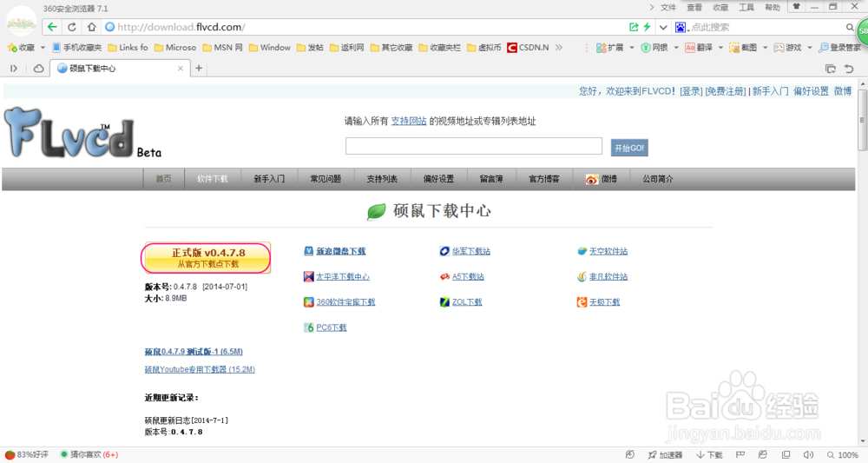Open the MSN 网 bookmark folder

pos(222,48)
